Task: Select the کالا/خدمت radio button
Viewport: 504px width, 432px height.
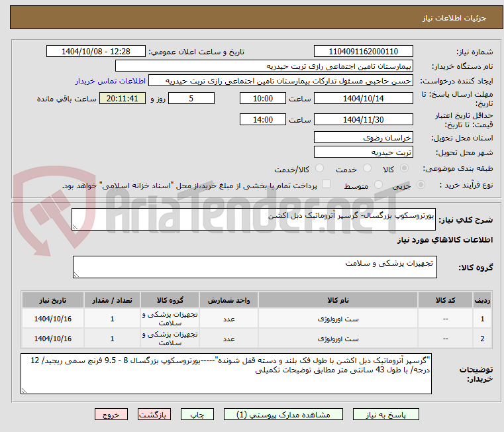Action: [319, 168]
